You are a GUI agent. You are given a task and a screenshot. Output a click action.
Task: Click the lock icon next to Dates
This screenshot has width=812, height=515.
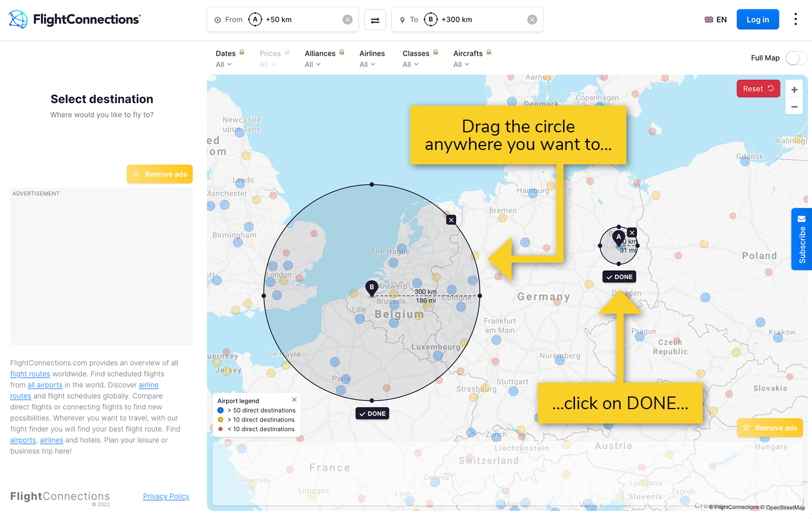click(241, 52)
